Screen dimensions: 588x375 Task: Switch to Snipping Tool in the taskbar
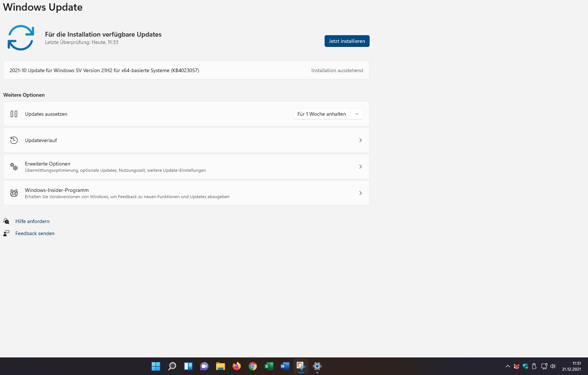click(x=301, y=366)
